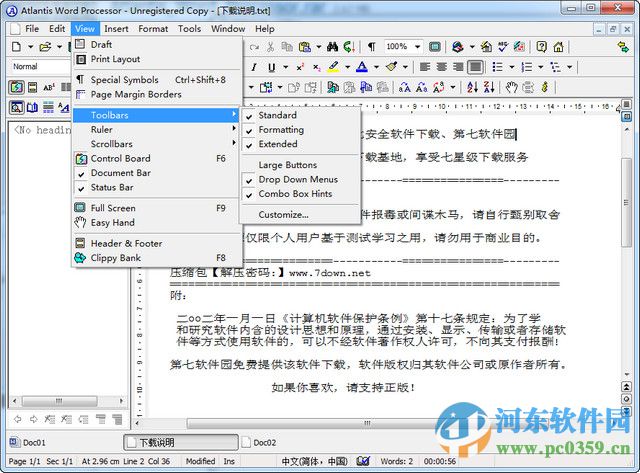Toggle Ins insert mode in status bar
The width and height of the screenshot is (640, 473).
(229, 461)
